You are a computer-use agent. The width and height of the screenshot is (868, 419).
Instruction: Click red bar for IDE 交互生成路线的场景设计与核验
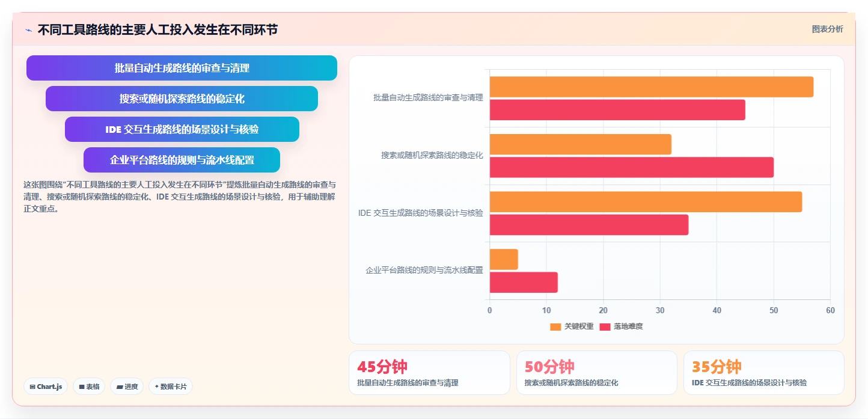[589, 225]
